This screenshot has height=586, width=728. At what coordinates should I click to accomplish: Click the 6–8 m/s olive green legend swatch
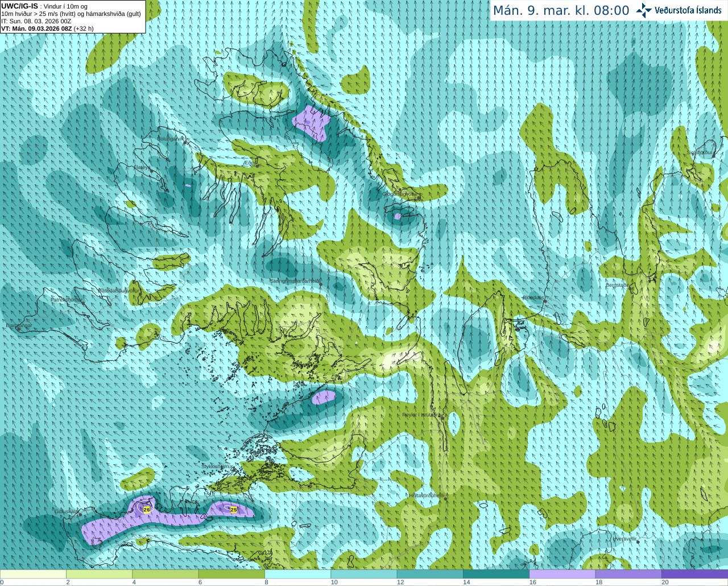pyautogui.click(x=231, y=574)
